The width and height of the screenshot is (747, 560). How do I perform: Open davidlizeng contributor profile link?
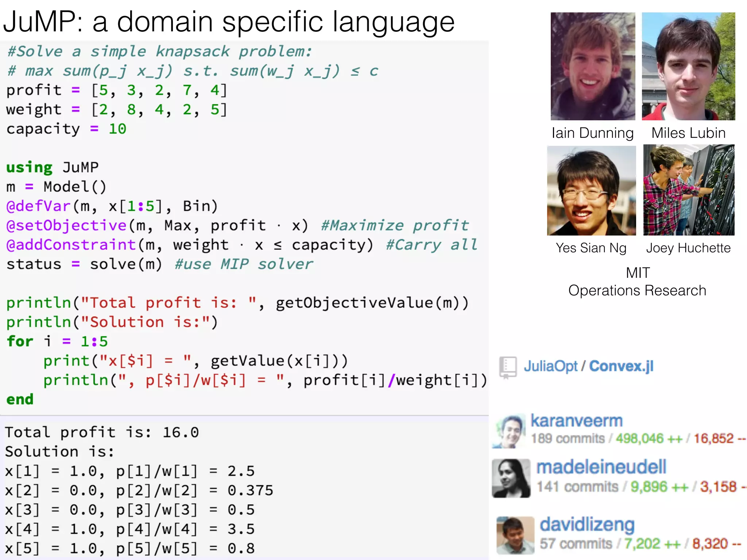tap(587, 525)
